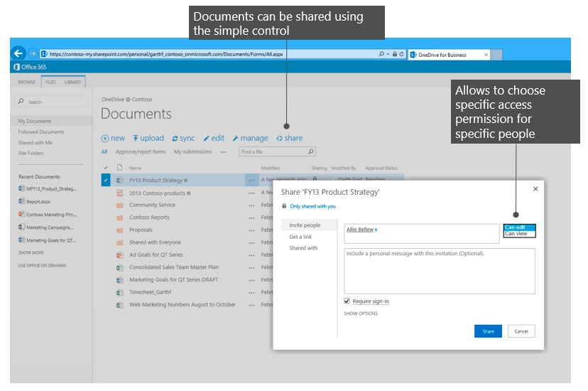
Task: Click Marketing Goals for QT Series DRAFT icon
Action: [x=119, y=280]
